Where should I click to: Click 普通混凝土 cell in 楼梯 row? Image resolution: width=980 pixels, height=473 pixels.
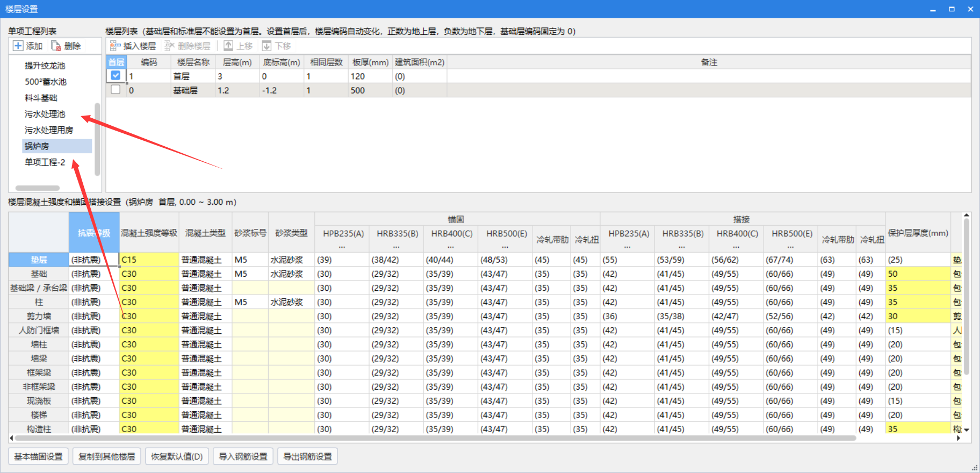click(x=205, y=415)
